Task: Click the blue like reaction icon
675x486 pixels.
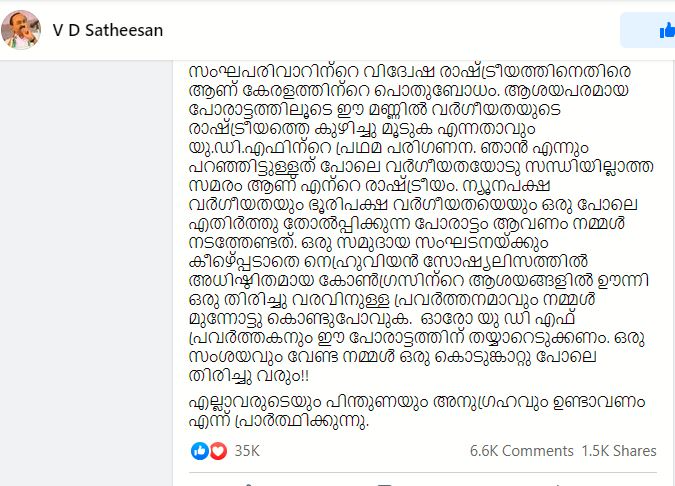Action: [198, 451]
